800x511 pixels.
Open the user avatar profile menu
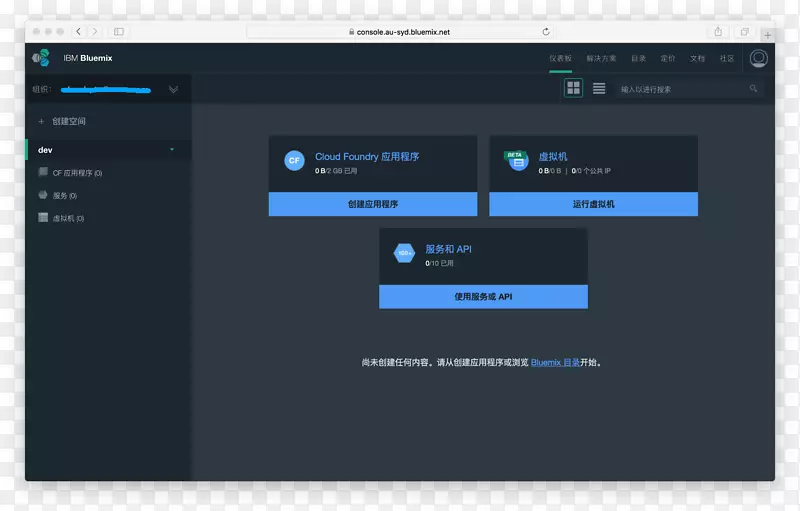pos(758,58)
